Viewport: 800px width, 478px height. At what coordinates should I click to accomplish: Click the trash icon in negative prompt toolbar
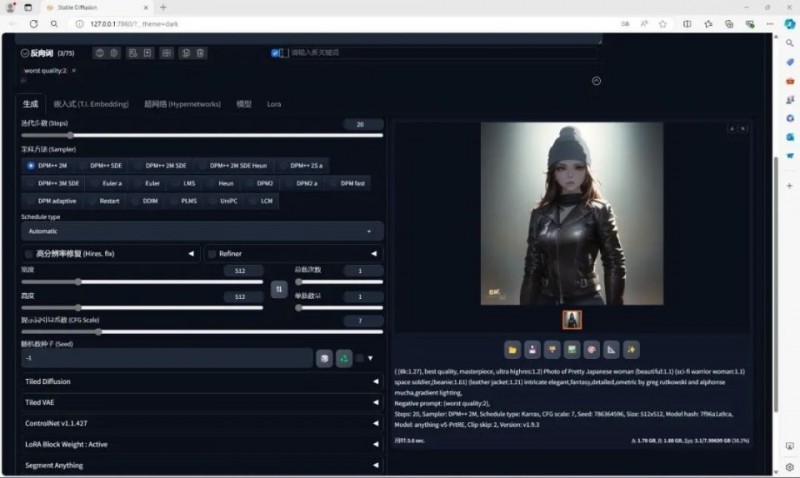click(201, 53)
